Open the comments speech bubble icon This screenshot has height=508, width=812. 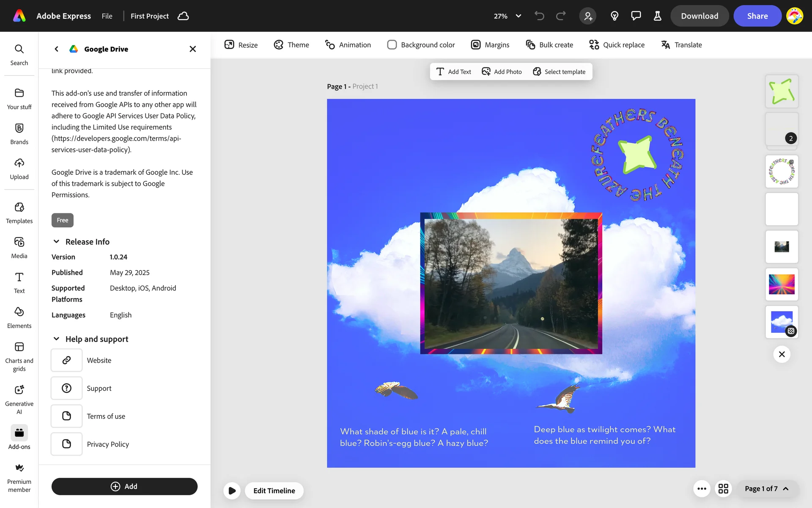[x=636, y=16]
